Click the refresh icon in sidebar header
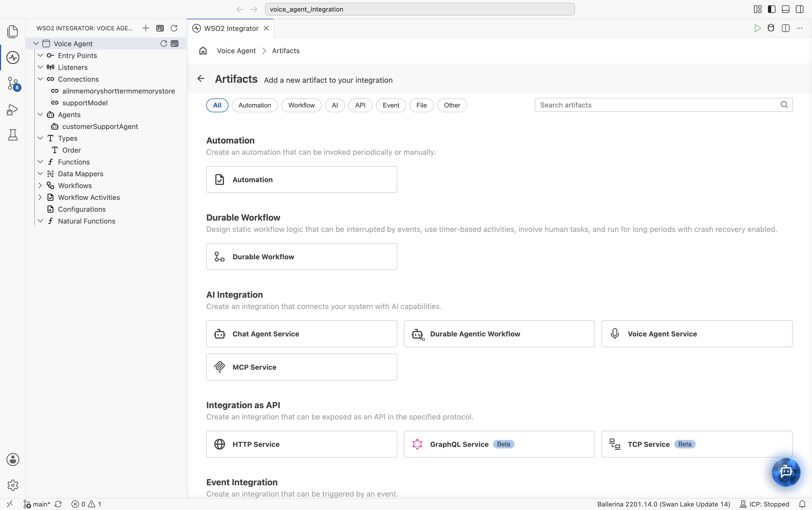Viewport: 812px width, 510px height. tap(174, 28)
